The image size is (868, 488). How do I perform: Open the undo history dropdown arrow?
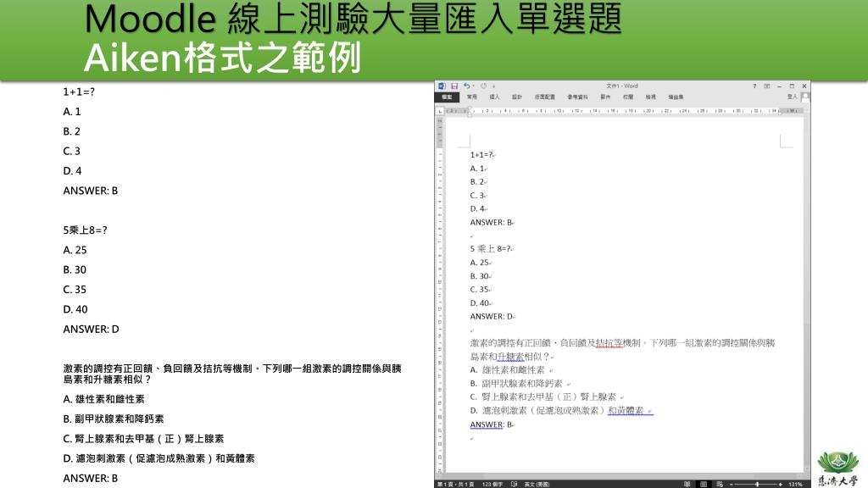click(473, 86)
